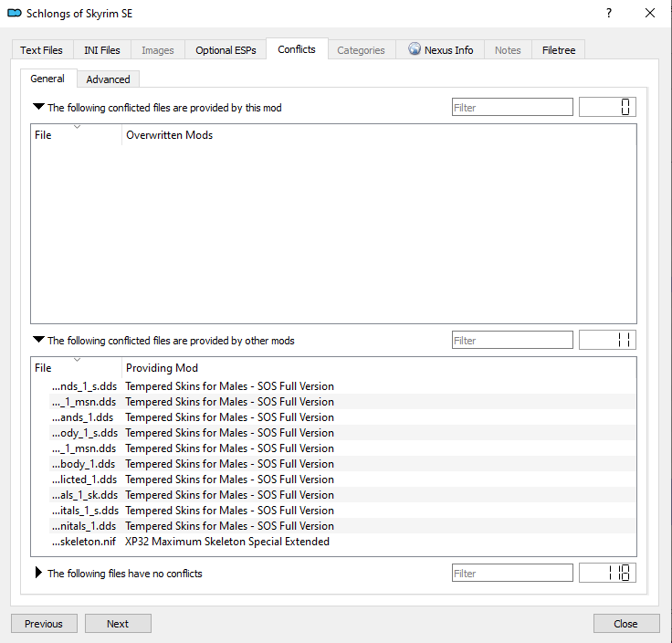This screenshot has height=643, width=672.
Task: Click the Close button
Action: point(626,623)
